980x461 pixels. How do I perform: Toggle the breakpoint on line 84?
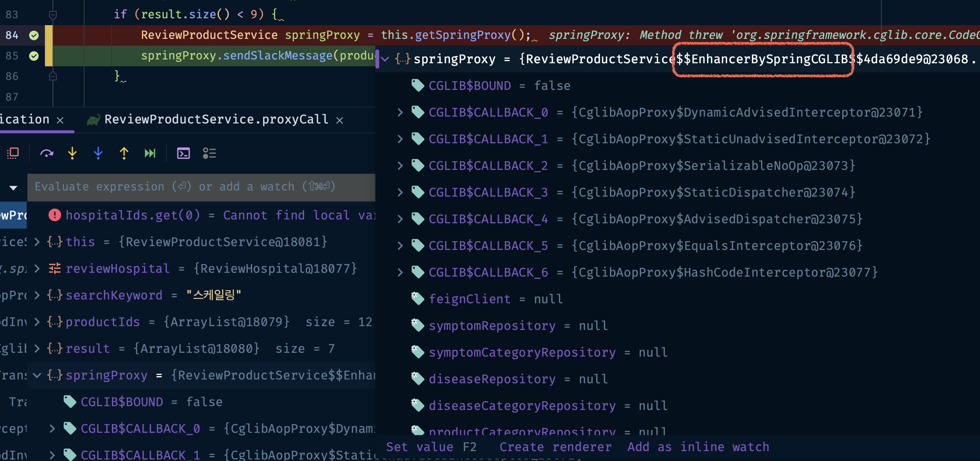34,35
